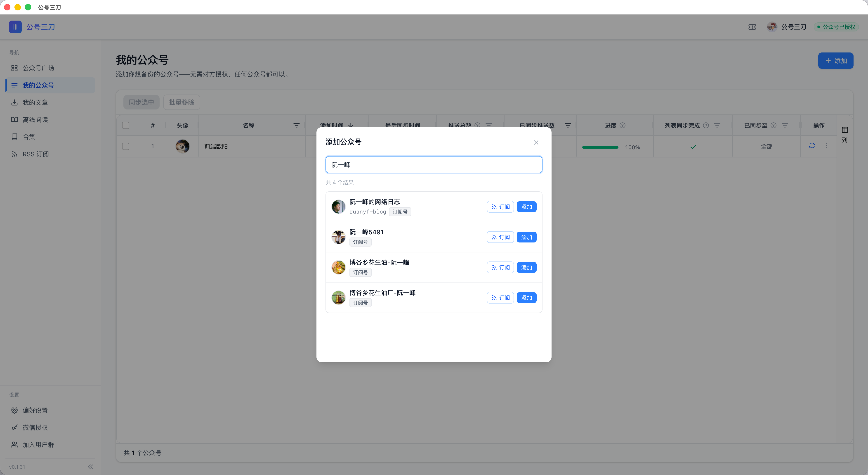Click the v0.1.31 version label
This screenshot has width=868, height=475.
tap(17, 467)
